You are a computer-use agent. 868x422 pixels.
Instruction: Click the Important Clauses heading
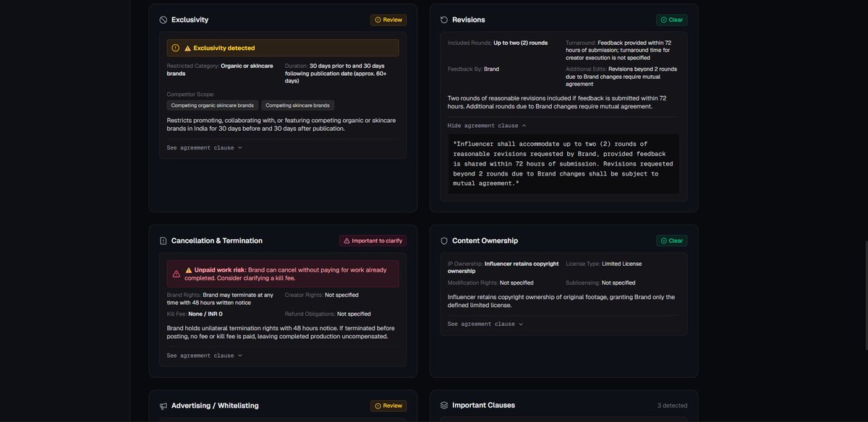pyautogui.click(x=484, y=405)
